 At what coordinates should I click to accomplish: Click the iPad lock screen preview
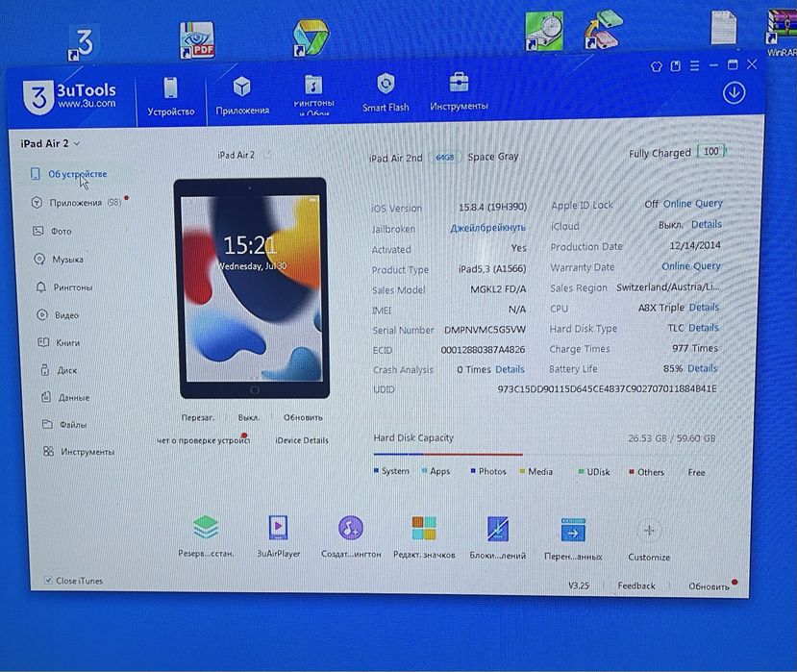point(252,287)
